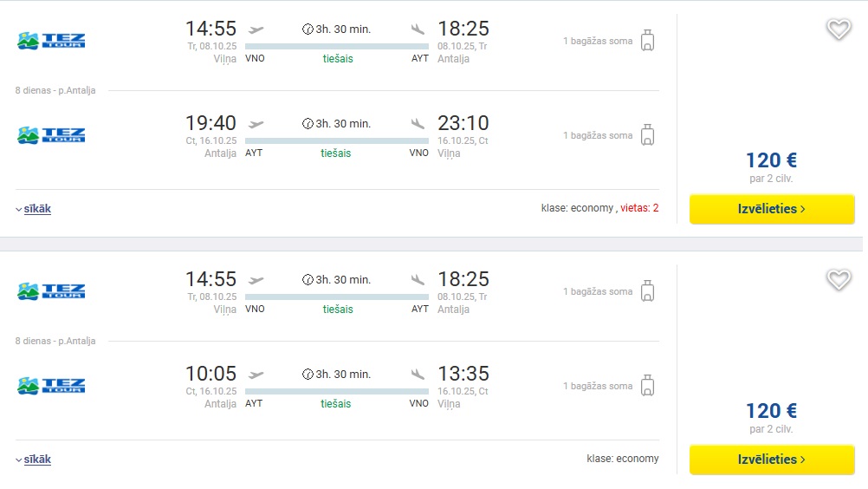Expand sīkāk details for the second offer
The width and height of the screenshot is (868, 489).
pos(36,460)
